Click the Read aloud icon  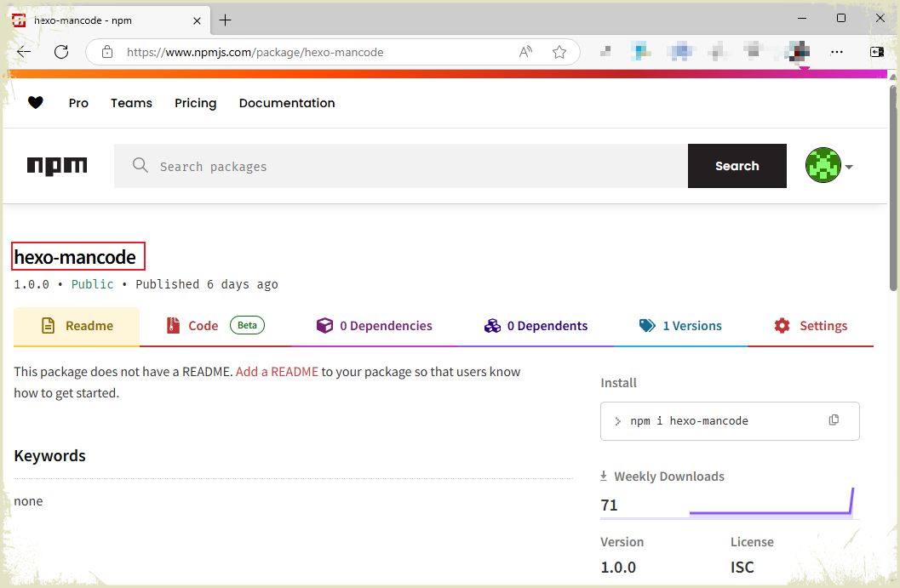pyautogui.click(x=525, y=52)
